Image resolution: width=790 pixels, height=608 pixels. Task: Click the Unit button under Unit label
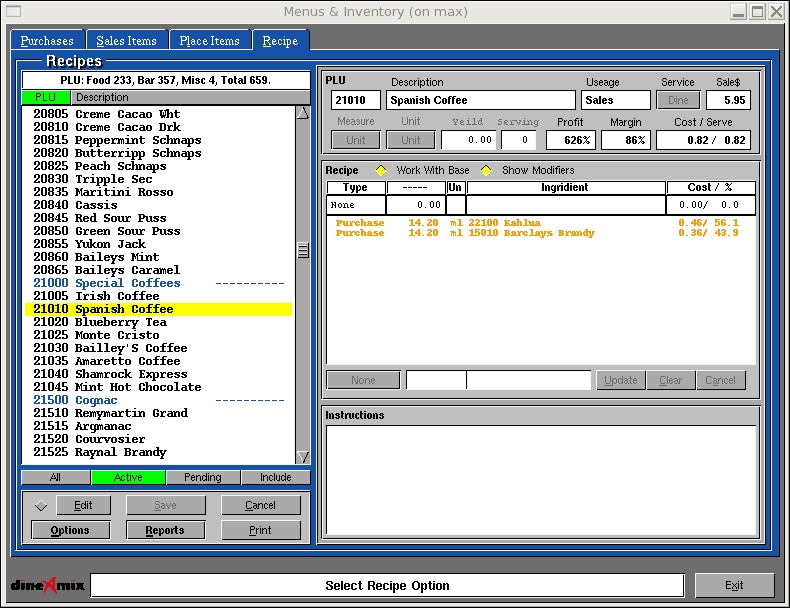point(411,140)
